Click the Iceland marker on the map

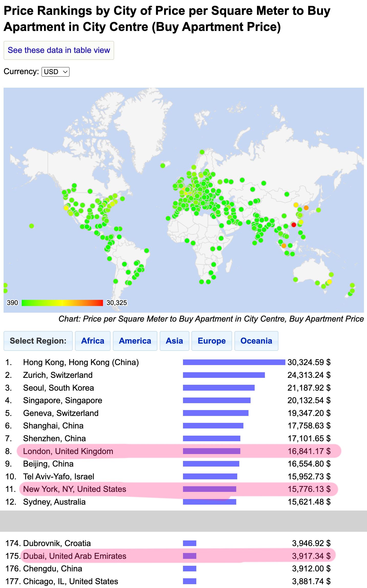click(x=163, y=166)
